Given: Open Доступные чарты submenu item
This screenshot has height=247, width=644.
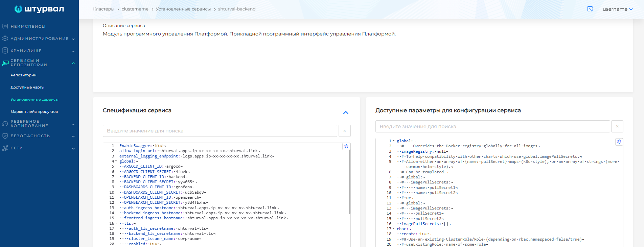Looking at the screenshot, I should [x=27, y=87].
